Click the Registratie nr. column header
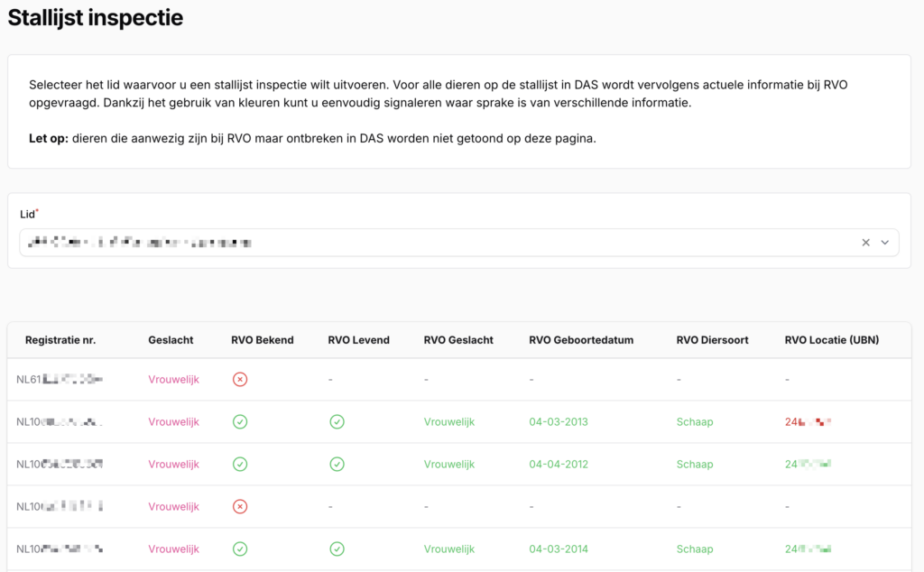 click(60, 340)
